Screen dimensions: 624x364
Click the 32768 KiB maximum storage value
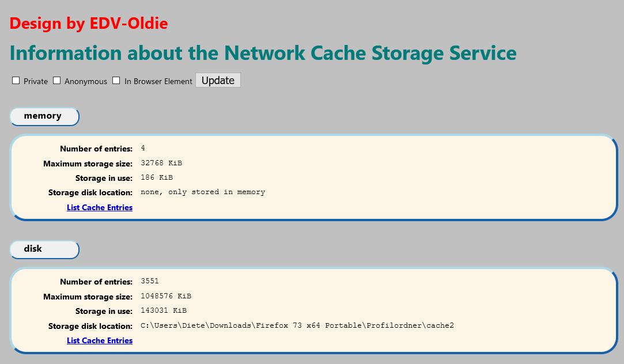tap(161, 163)
